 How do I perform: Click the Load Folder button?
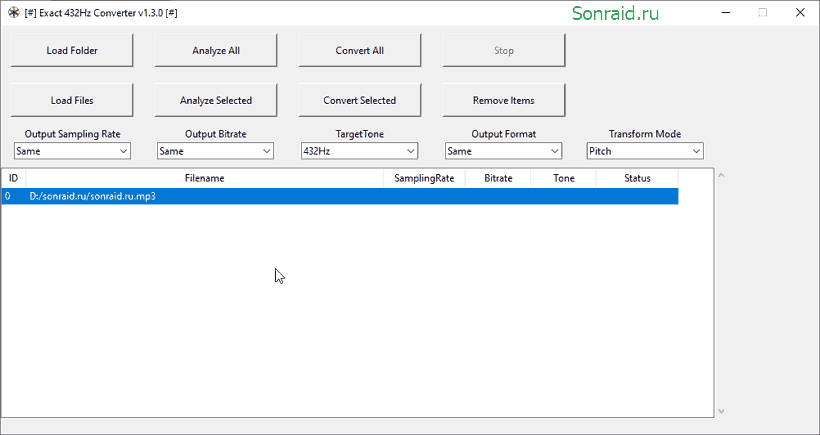pyautogui.click(x=72, y=50)
